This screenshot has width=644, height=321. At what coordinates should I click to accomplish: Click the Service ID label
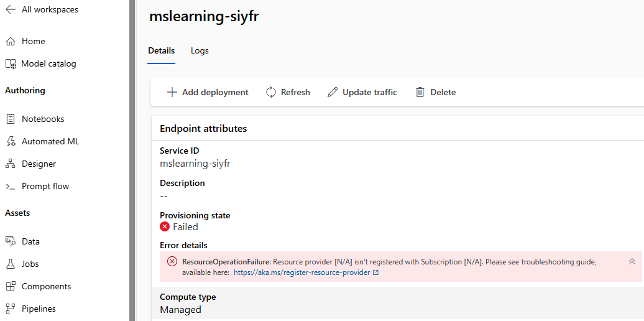tap(180, 151)
